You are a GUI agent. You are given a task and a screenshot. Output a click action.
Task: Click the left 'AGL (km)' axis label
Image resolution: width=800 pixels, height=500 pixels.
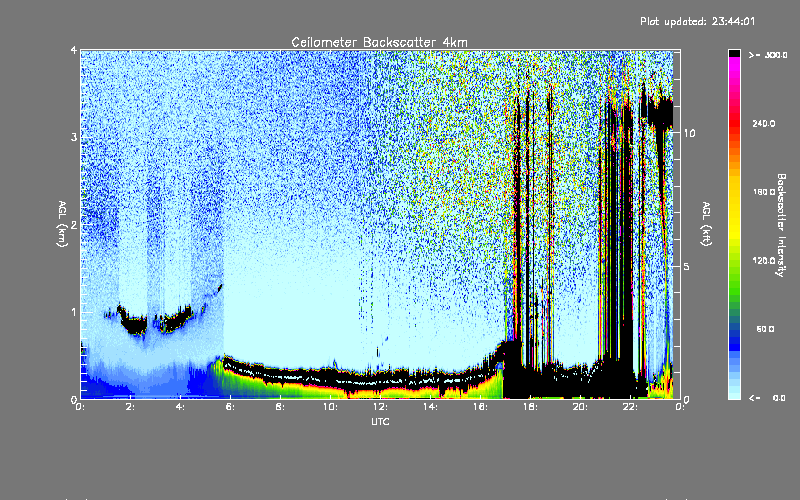tap(62, 224)
